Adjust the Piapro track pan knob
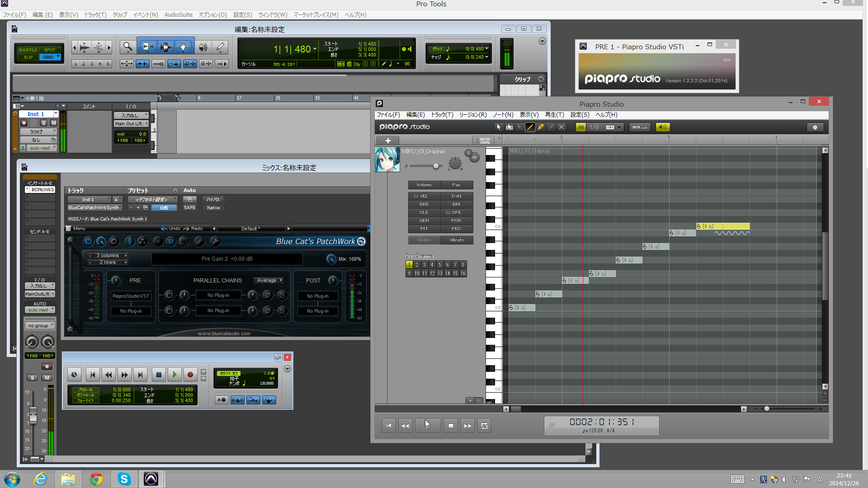Screen dimensions: 868x488 point(455,164)
